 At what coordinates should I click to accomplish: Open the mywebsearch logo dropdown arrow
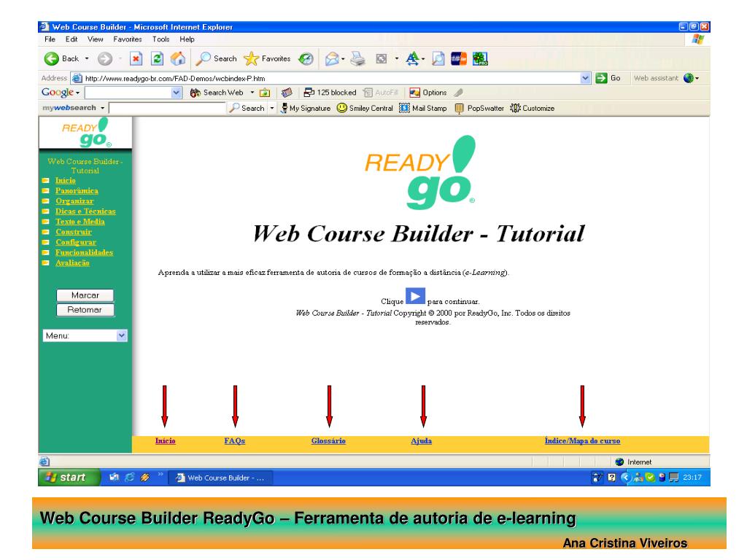pyautogui.click(x=102, y=108)
